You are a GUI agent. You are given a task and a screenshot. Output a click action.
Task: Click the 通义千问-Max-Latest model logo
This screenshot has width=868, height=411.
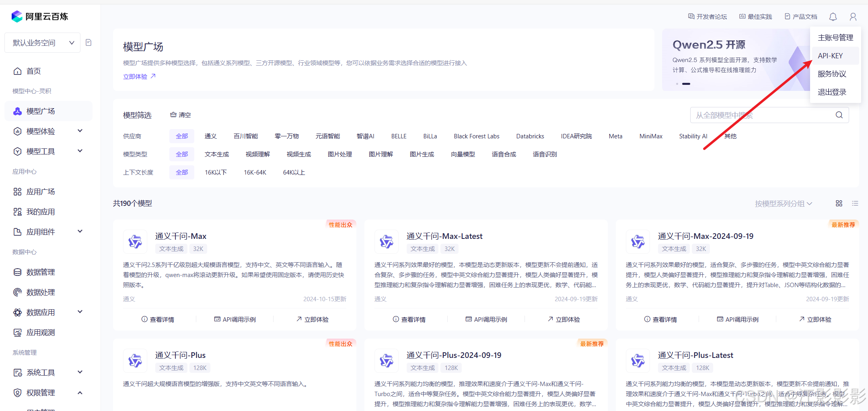pos(387,242)
